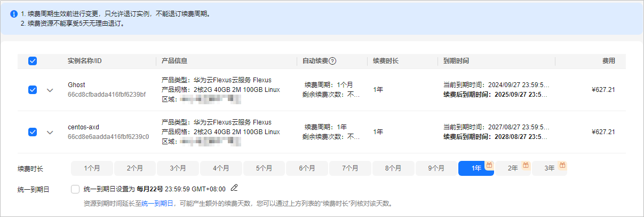This screenshot has width=644, height=217.
Task: Choose the 2年 renewal duration
Action: 513,168
